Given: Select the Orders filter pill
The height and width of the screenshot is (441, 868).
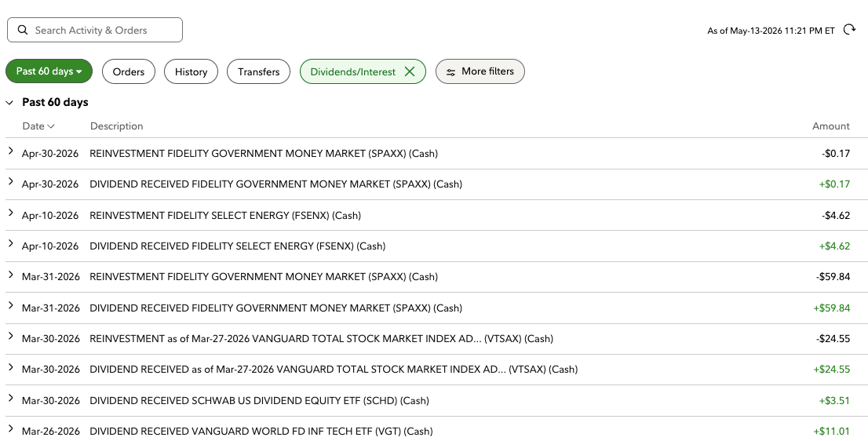Looking at the screenshot, I should [129, 71].
